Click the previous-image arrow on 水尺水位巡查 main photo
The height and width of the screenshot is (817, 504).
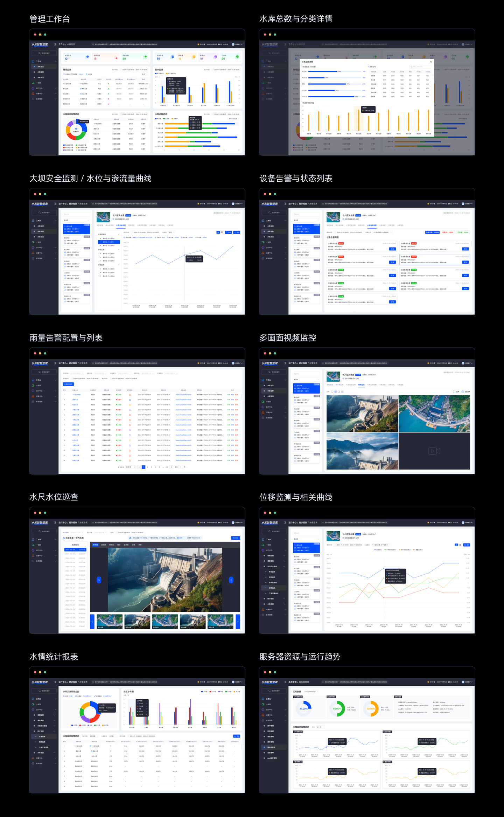[99, 580]
